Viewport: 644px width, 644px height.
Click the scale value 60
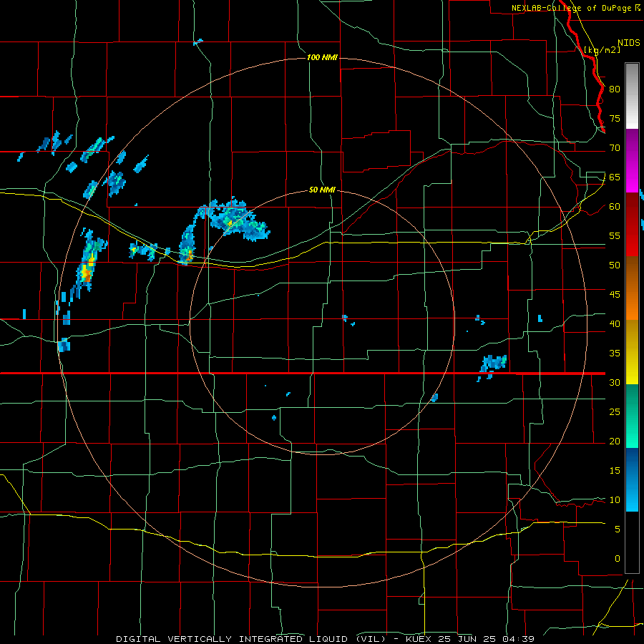[x=615, y=207]
